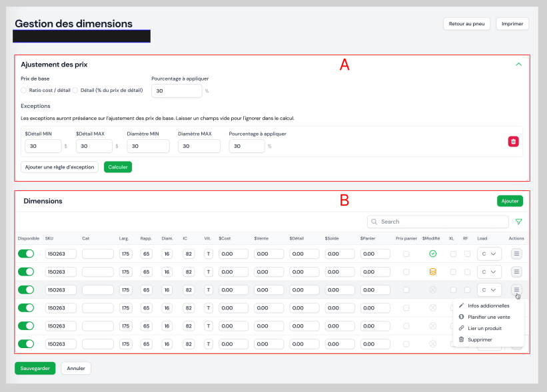
Task: Click the orange database $Modifié status icon
Action: click(x=432, y=272)
